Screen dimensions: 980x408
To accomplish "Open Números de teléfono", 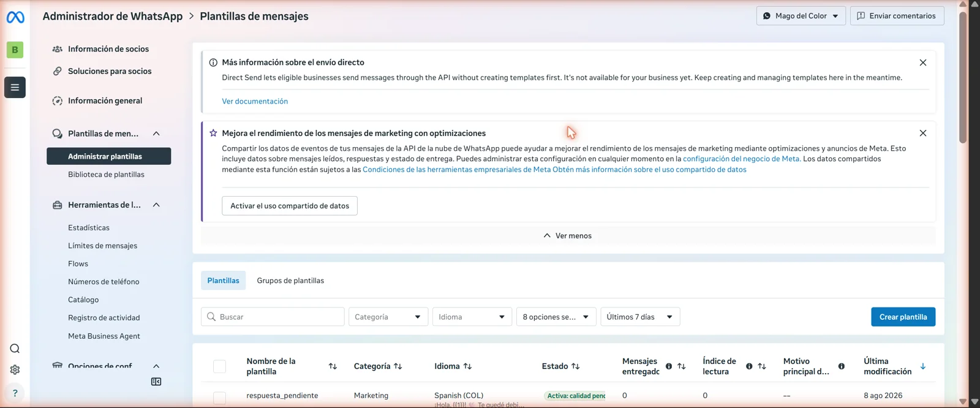I will pos(104,282).
